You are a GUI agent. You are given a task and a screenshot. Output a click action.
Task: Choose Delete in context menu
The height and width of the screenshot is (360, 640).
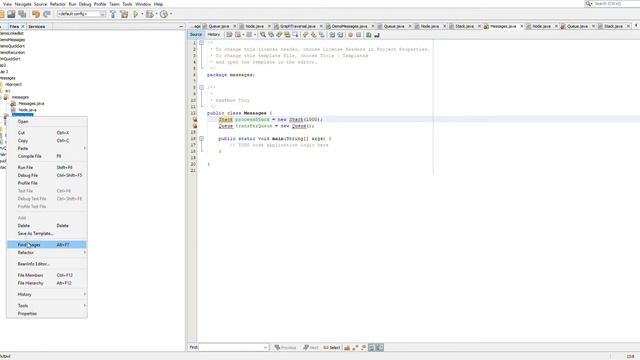pyautogui.click(x=47, y=226)
